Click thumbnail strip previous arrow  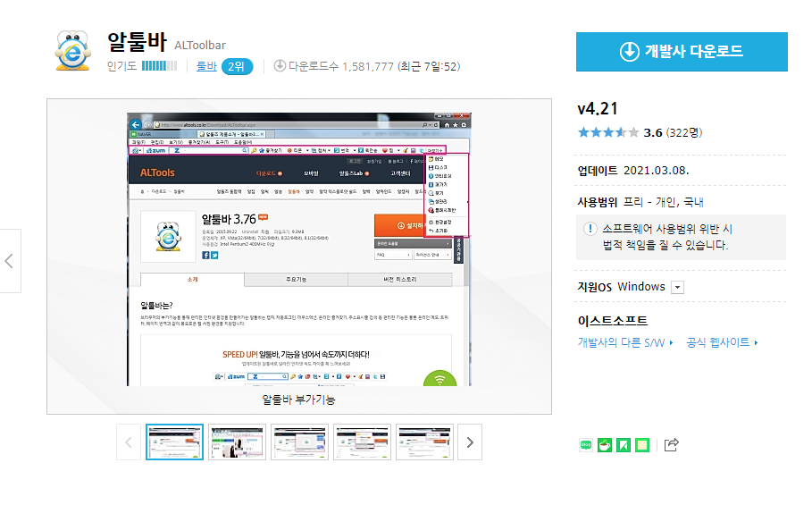click(129, 442)
